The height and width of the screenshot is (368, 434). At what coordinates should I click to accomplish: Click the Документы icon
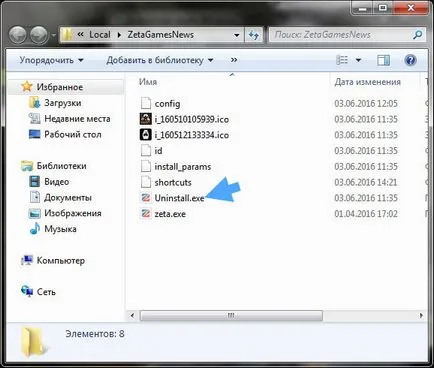coord(34,197)
